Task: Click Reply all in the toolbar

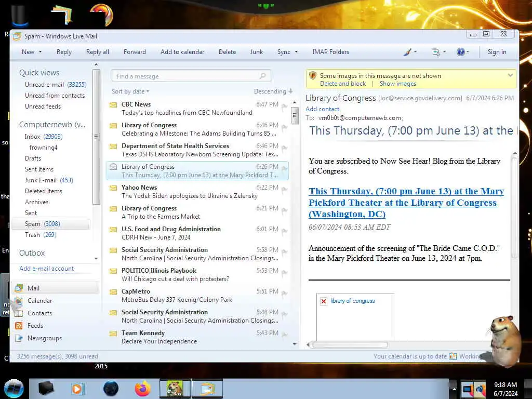Action: click(x=97, y=52)
